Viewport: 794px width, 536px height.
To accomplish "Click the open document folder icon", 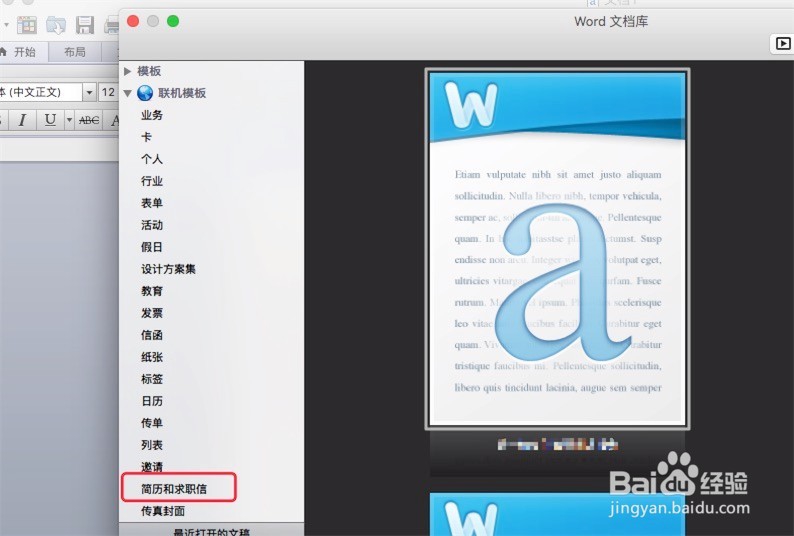I will [56, 25].
